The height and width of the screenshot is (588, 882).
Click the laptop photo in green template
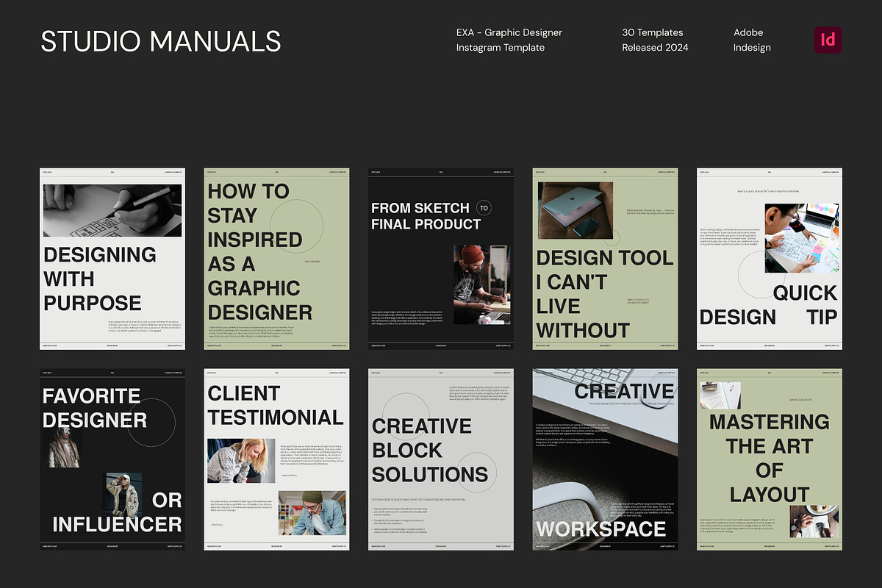click(x=576, y=211)
